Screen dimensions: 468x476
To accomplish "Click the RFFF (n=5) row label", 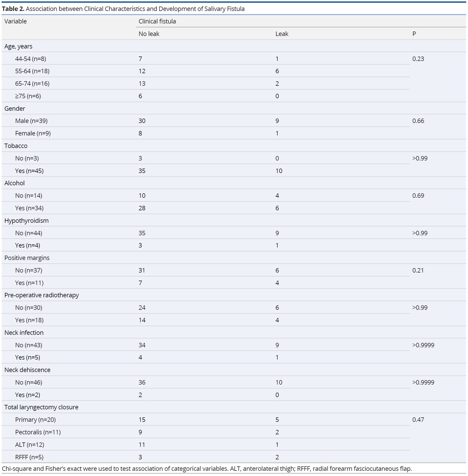I will [29, 457].
